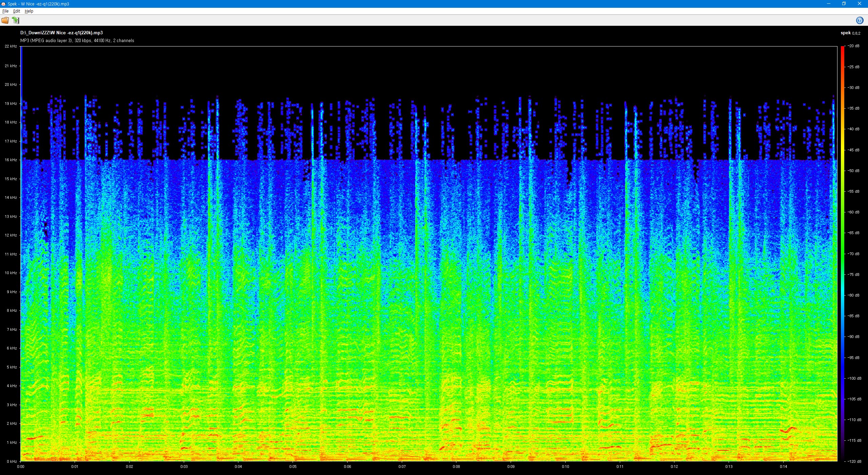Viewport: 868px width, 475px height.
Task: Click the 0:07 time axis marker
Action: pyautogui.click(x=402, y=467)
